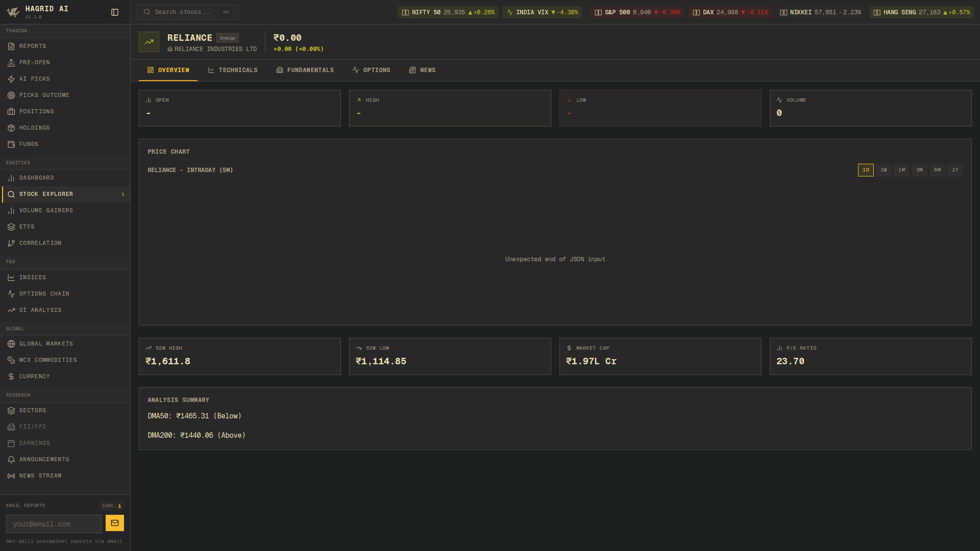
Task: Collapse the OI Analysis entry
Action: tap(40, 310)
